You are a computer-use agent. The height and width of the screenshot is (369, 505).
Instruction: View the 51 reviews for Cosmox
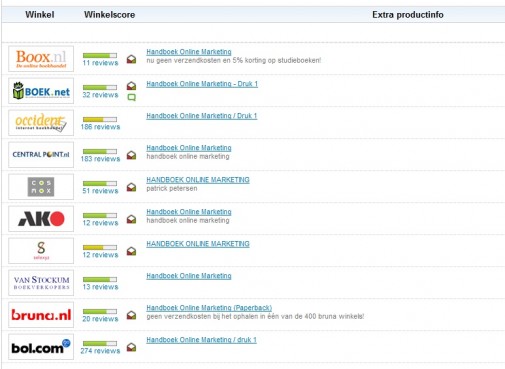point(100,191)
